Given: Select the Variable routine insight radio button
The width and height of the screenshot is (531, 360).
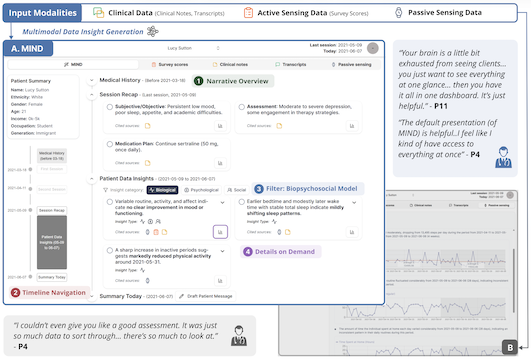Looking at the screenshot, I should [110, 202].
